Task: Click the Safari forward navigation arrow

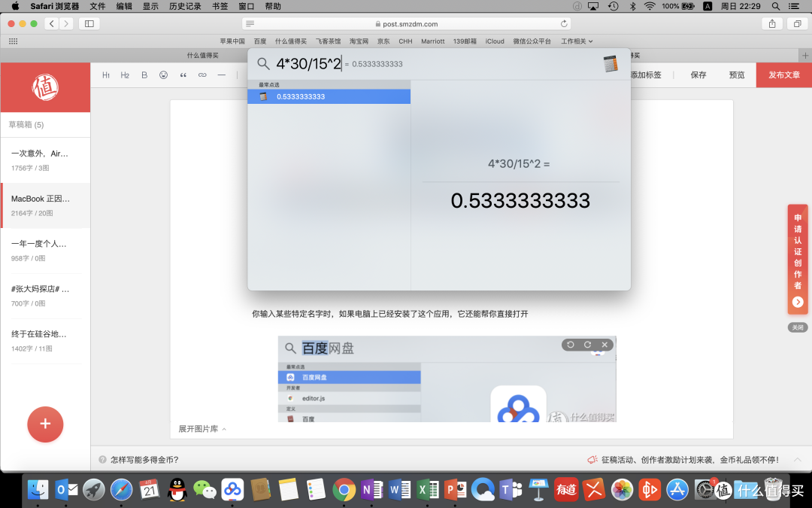Action: point(65,24)
